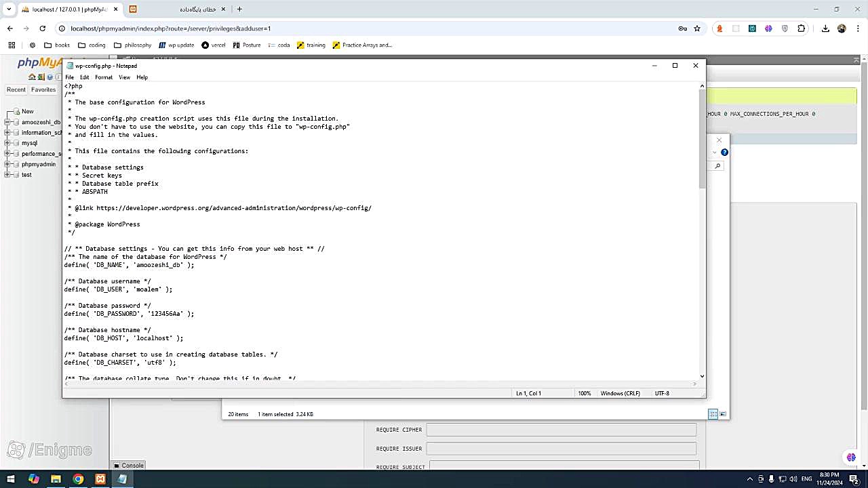Viewport: 868px width, 488px height.
Task: Open File Explorer from the taskbar
Action: [56, 479]
